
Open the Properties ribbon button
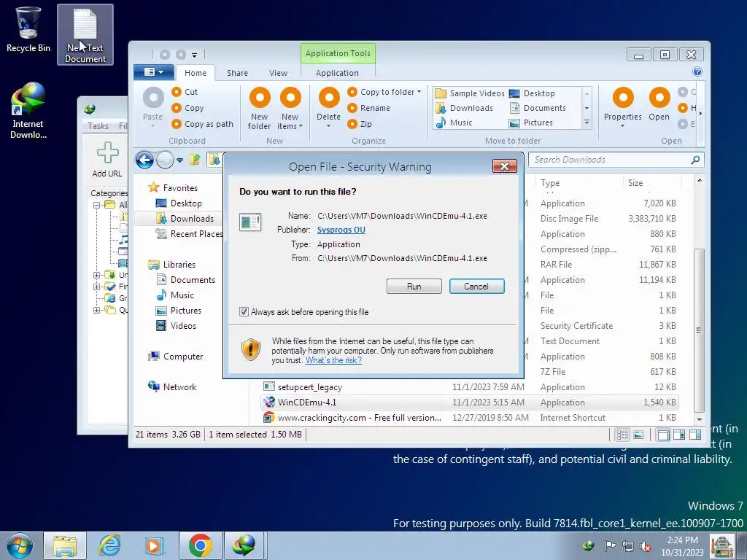tap(623, 107)
